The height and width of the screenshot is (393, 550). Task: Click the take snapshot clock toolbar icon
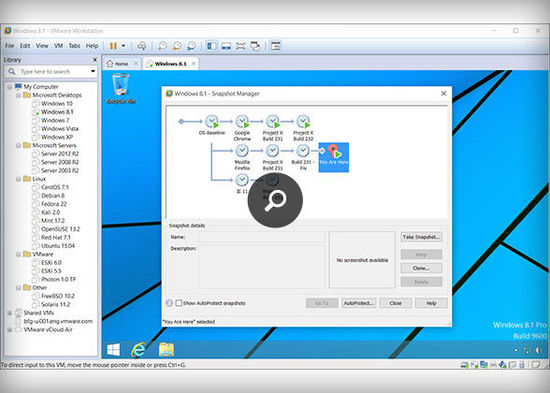162,46
